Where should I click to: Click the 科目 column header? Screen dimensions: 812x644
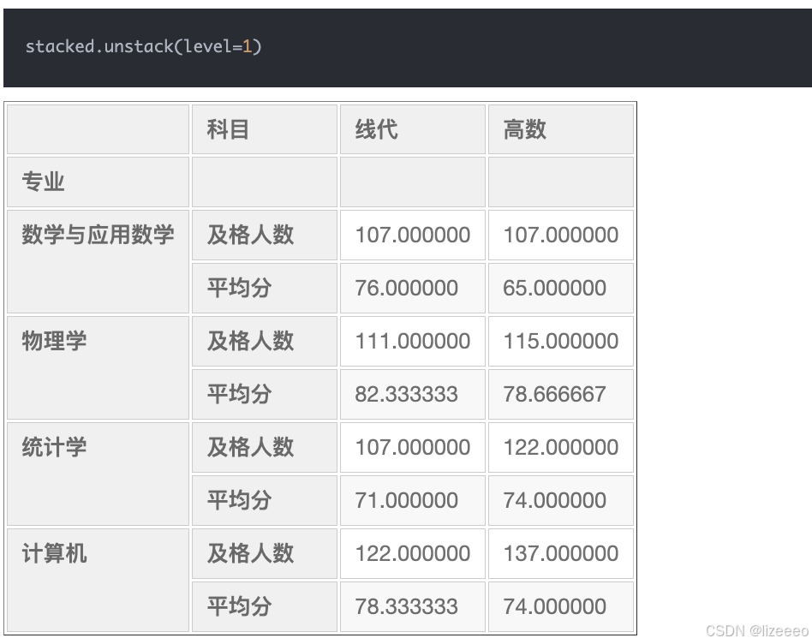click(x=227, y=129)
